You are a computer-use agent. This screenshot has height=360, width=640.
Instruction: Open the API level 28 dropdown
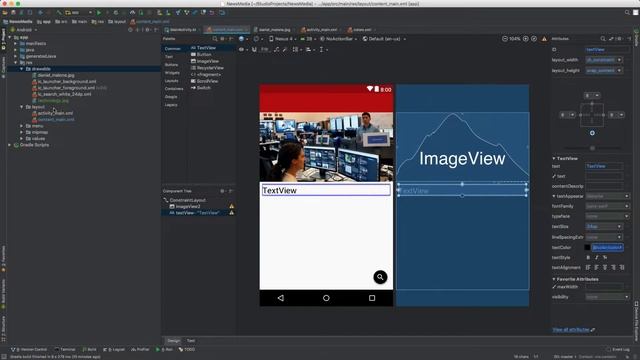308,39
